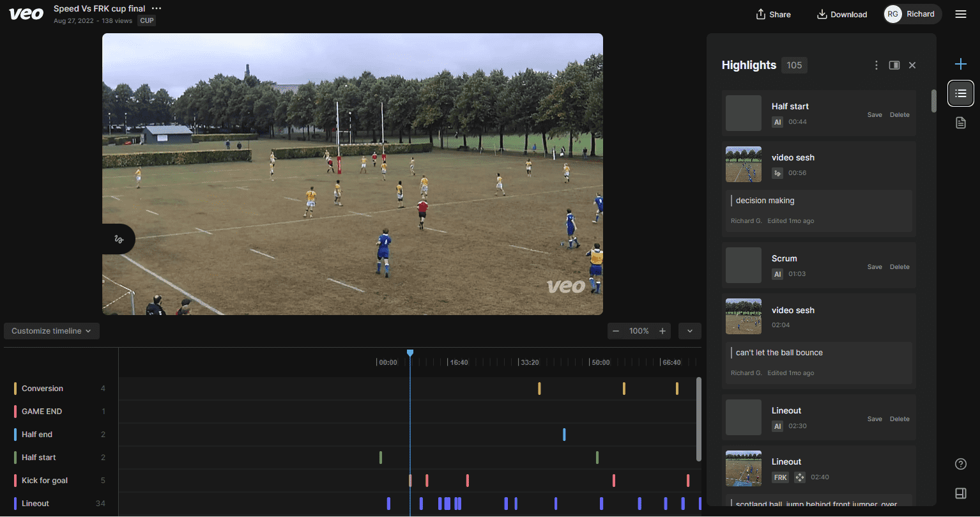Click the AI badge on the Half start highlight
Screen dimensions: 980x517
pos(777,121)
